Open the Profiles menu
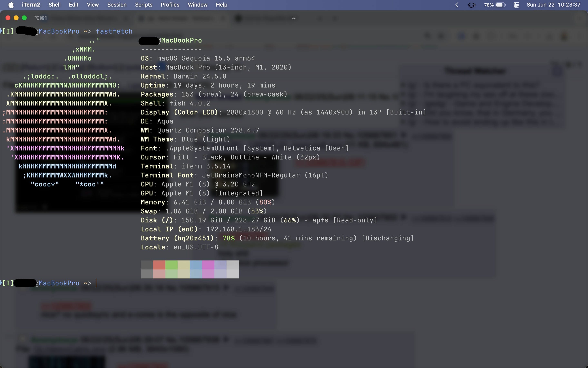 point(170,5)
